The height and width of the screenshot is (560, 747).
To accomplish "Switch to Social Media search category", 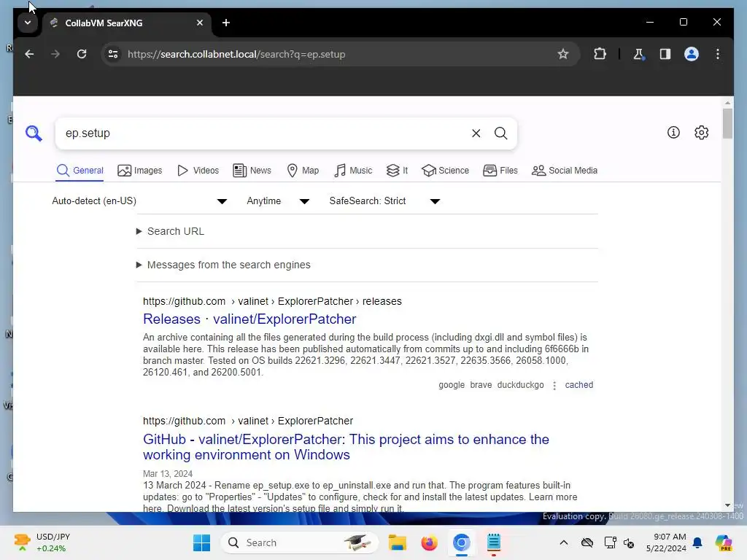I will click(565, 171).
